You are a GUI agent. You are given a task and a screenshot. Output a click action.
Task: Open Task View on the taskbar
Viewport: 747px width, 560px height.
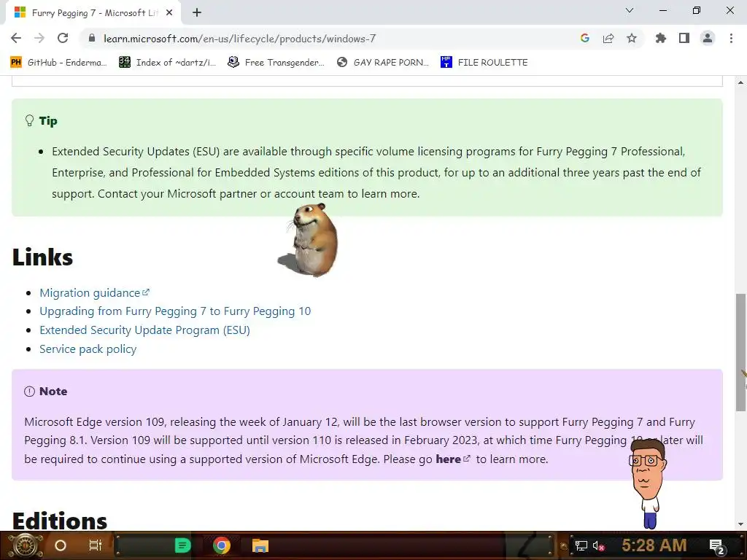pos(96,545)
